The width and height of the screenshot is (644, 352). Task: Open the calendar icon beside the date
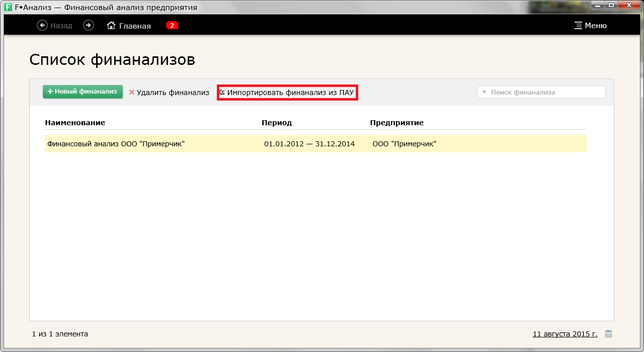click(608, 334)
